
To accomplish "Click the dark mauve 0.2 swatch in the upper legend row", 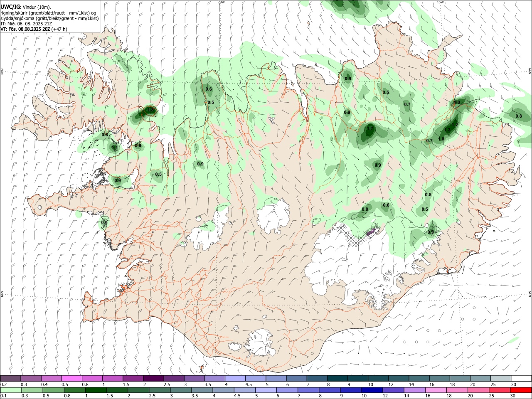I will tap(11, 379).
